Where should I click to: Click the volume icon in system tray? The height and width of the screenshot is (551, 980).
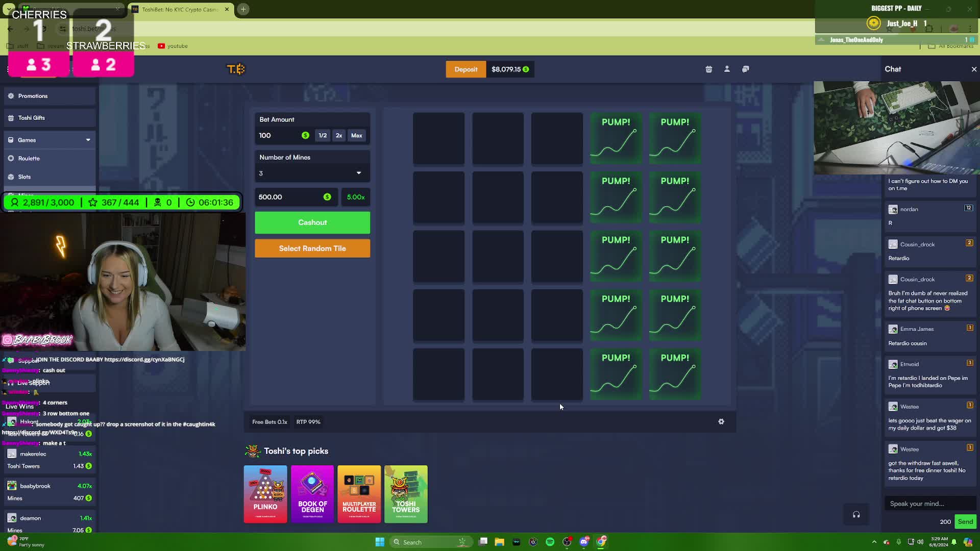[920, 542]
